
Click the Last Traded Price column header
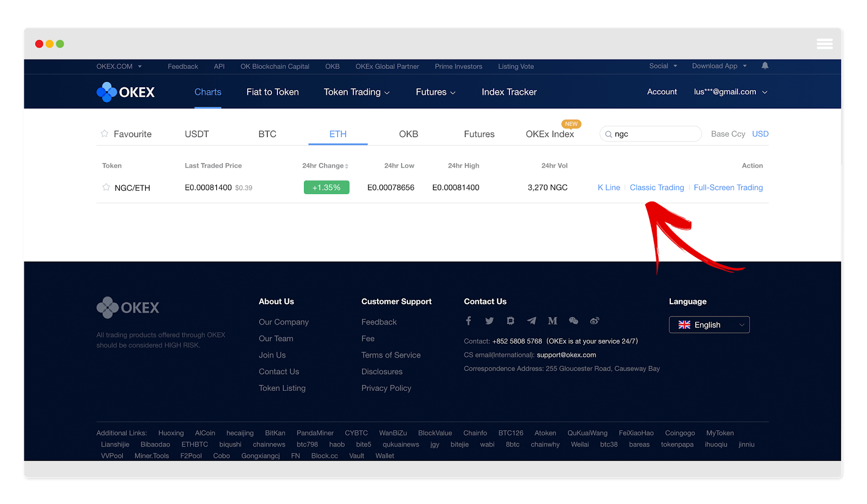tap(213, 166)
